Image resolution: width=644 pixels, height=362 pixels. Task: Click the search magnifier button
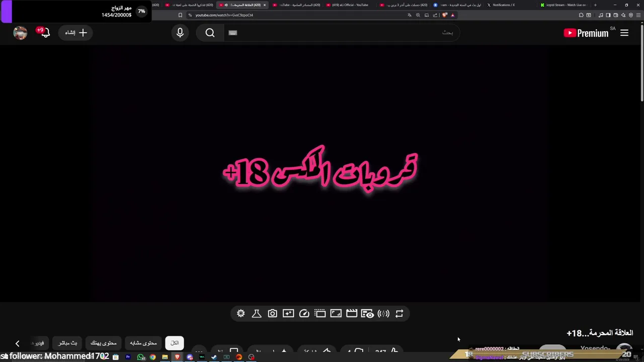pos(210,33)
